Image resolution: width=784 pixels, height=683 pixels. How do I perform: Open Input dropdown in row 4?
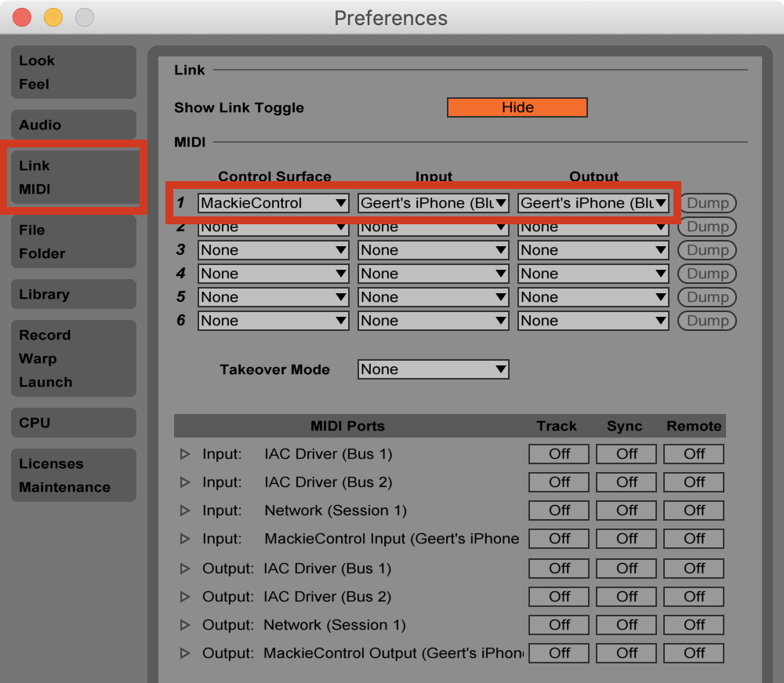(433, 274)
